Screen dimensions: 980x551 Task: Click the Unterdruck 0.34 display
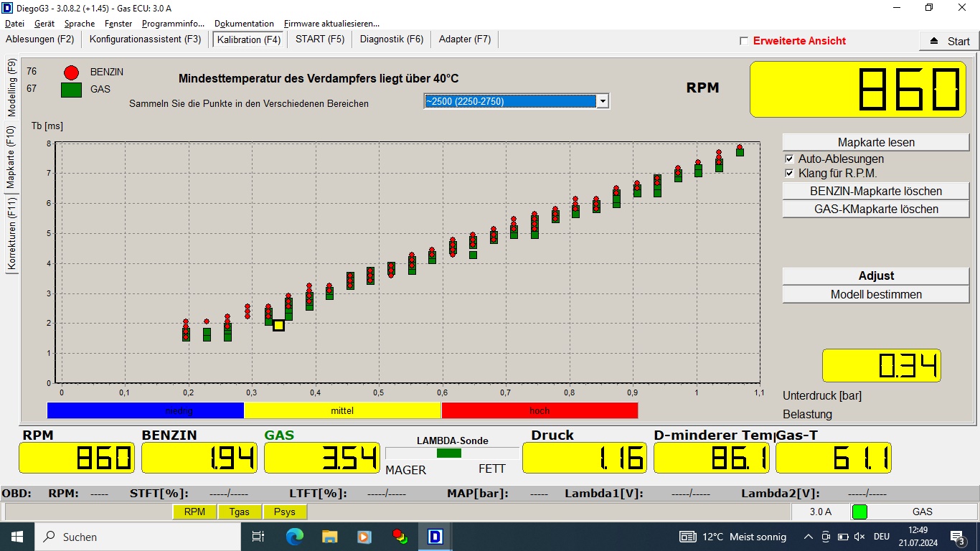pos(881,366)
